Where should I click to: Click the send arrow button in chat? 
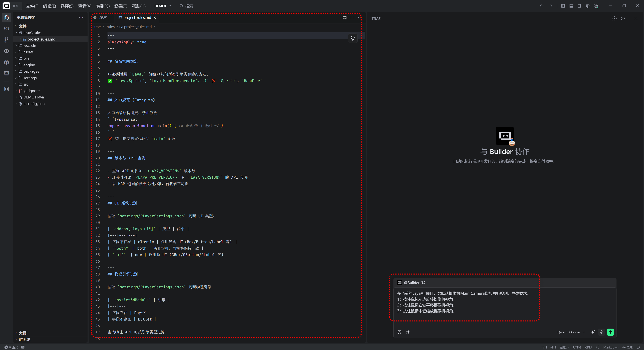[610, 332]
